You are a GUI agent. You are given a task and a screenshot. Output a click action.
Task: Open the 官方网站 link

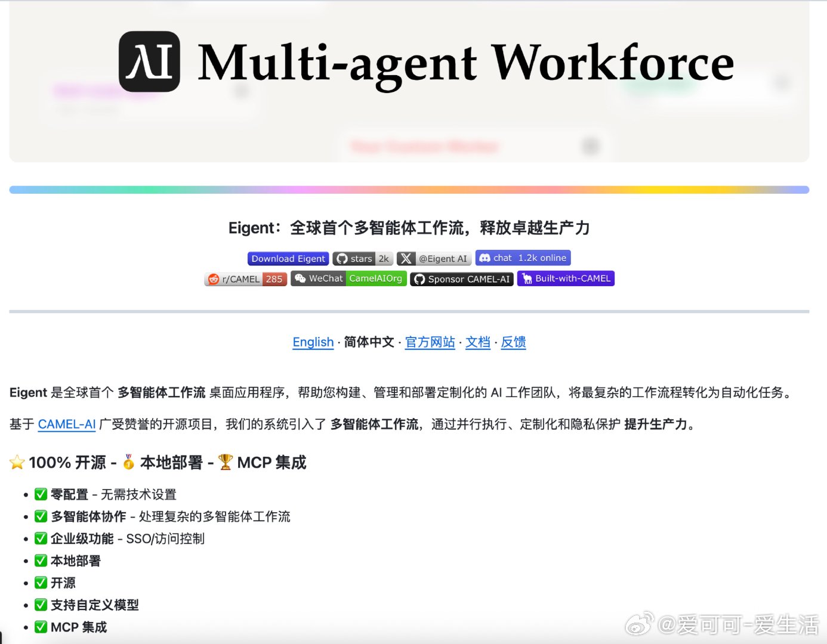430,342
